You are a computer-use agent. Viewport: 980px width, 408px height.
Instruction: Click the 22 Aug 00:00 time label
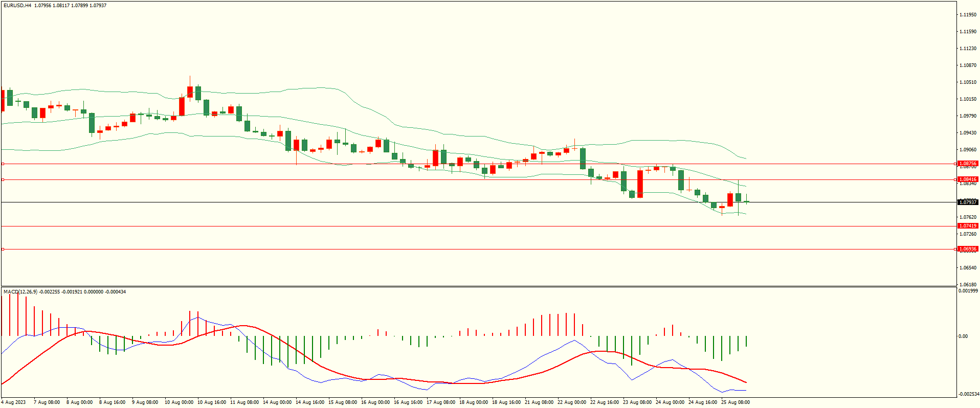click(x=572, y=402)
